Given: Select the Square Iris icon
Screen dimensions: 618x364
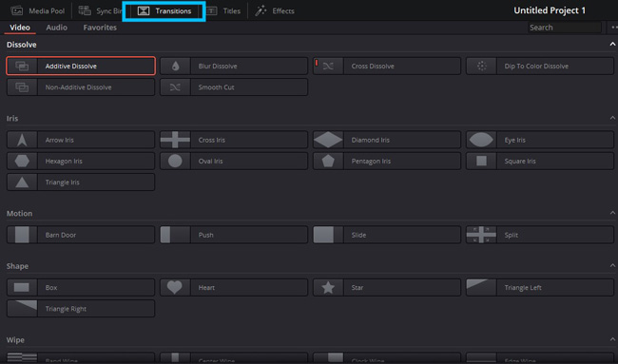Looking at the screenshot, I should point(481,162).
